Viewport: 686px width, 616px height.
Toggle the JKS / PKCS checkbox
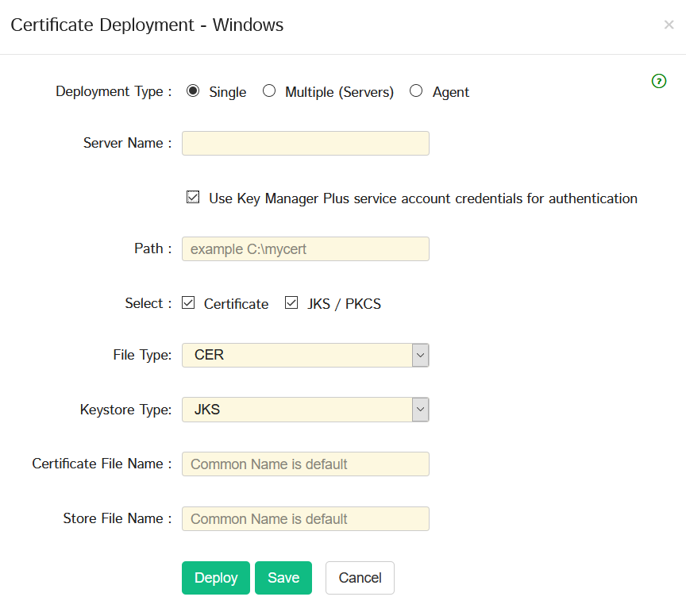click(x=291, y=303)
